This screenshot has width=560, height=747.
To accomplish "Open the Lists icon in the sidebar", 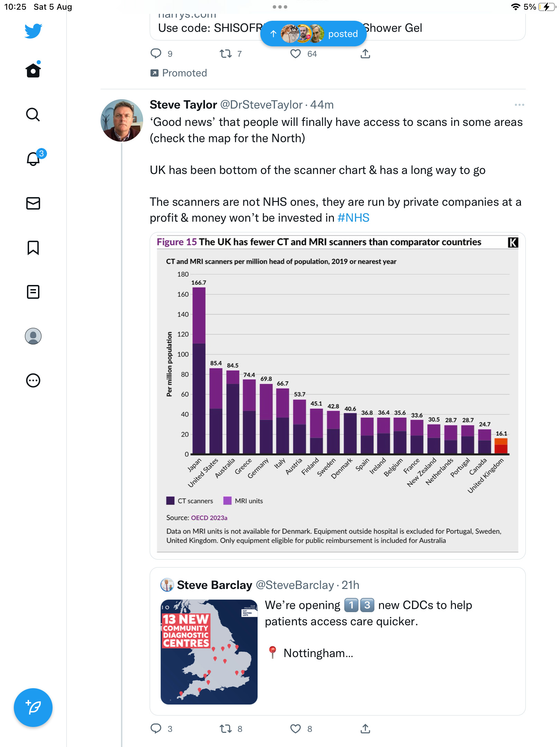I will tap(33, 292).
